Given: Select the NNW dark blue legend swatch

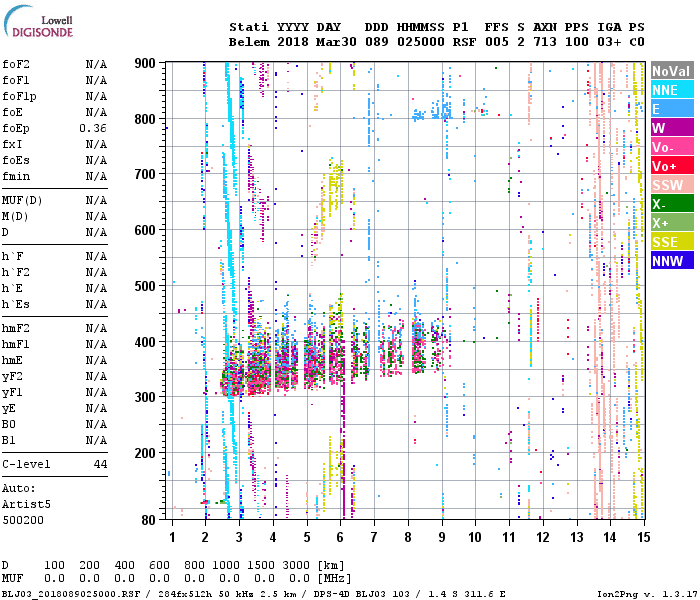Looking at the screenshot, I should (x=672, y=260).
